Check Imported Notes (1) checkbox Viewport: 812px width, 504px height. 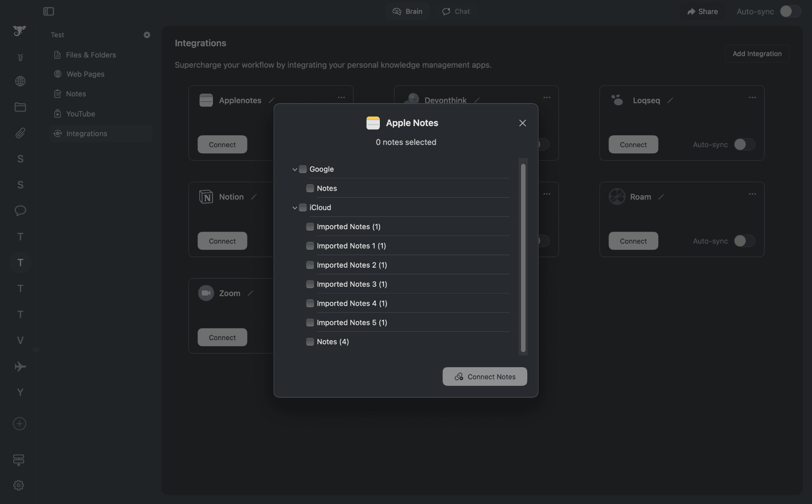[310, 227]
